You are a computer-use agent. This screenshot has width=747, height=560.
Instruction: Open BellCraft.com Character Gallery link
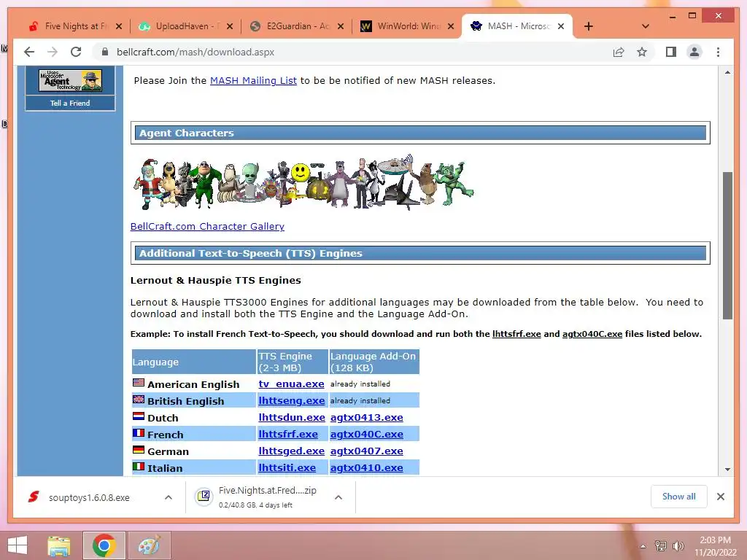(207, 226)
